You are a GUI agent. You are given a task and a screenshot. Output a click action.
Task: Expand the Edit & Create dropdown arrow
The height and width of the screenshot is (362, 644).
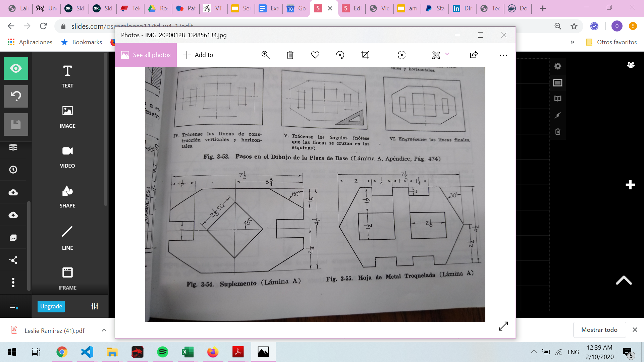447,54
